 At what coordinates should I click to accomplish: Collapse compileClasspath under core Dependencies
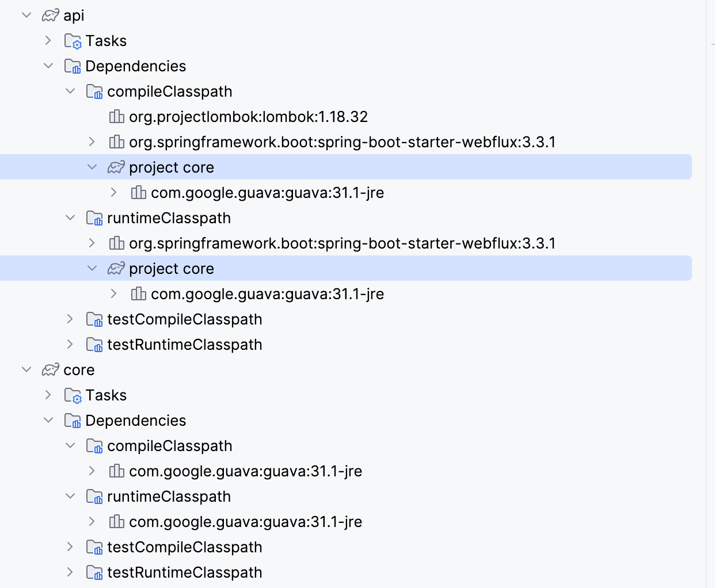point(70,446)
